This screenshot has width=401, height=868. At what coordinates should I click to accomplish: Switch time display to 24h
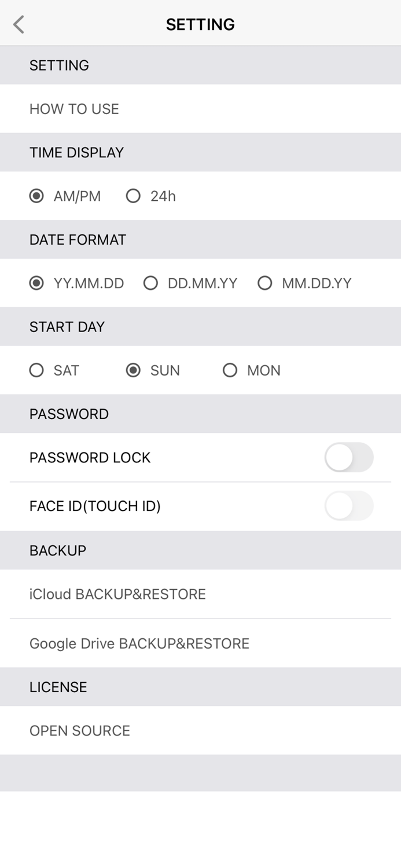(133, 196)
